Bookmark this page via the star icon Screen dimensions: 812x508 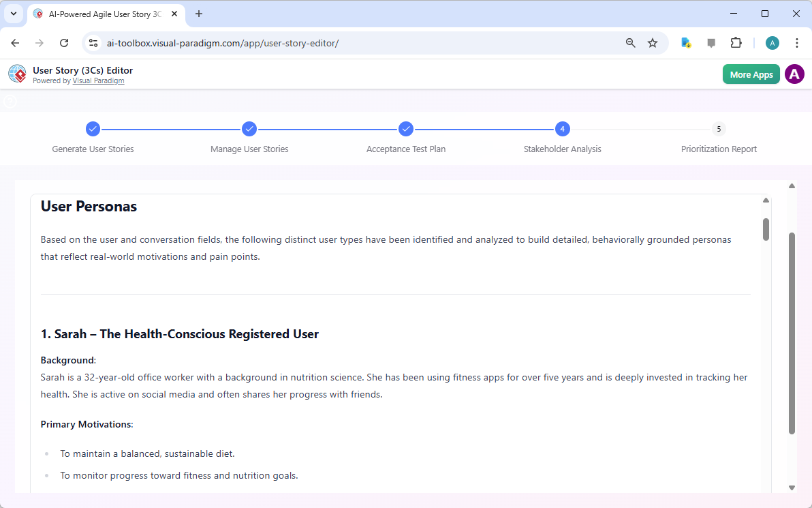653,42
